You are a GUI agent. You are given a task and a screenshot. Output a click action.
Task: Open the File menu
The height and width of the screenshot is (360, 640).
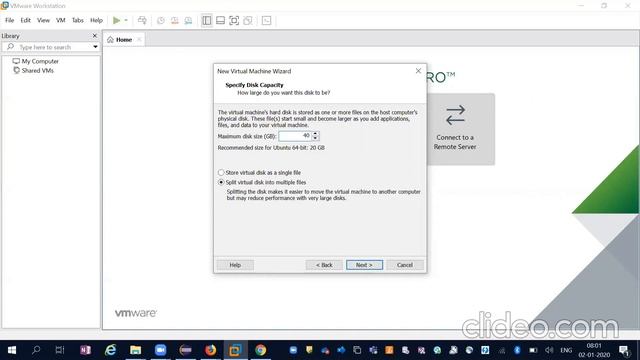tap(9, 20)
